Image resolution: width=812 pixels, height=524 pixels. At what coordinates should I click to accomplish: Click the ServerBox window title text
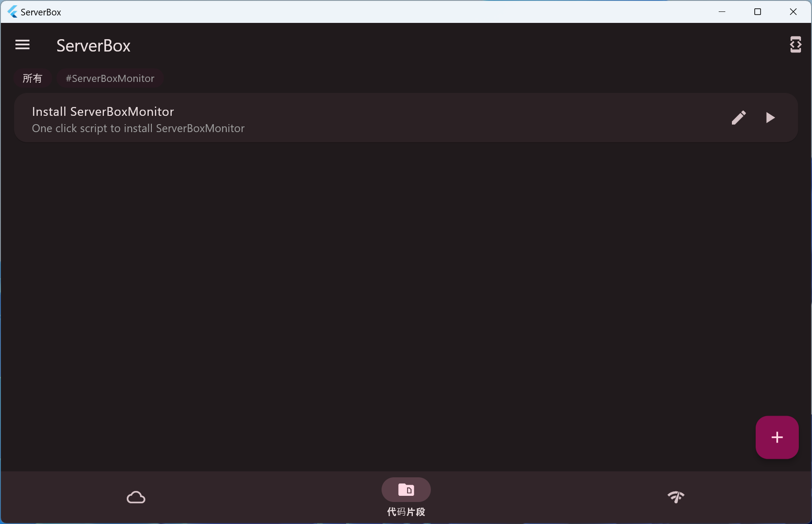point(41,12)
